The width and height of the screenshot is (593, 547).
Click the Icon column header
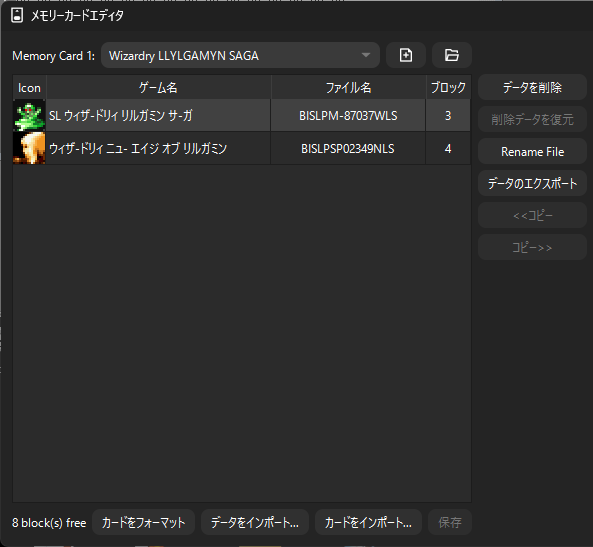(29, 87)
